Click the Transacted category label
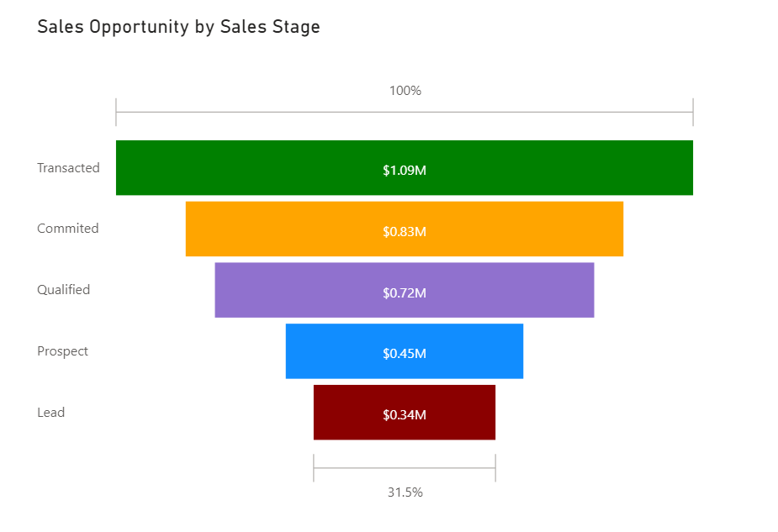 pos(68,168)
